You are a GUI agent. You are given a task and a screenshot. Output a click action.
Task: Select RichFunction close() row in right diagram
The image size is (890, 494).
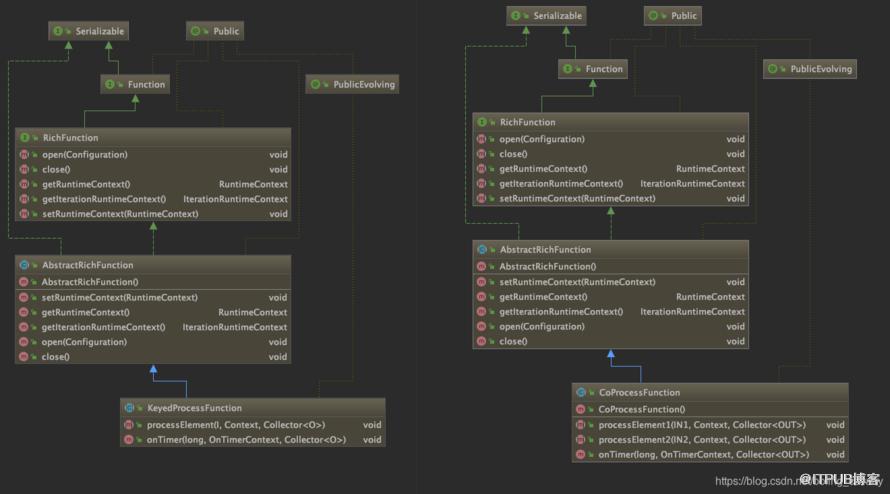click(x=611, y=154)
